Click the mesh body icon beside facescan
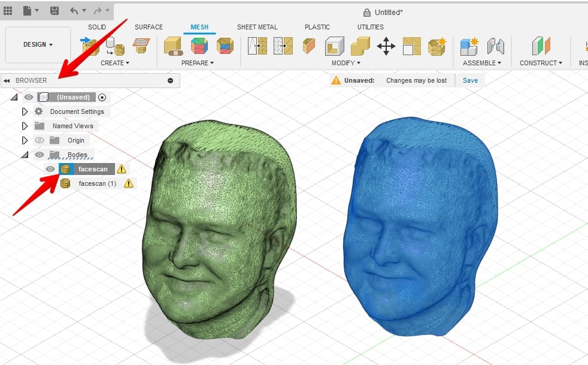The image size is (588, 365). tap(65, 169)
